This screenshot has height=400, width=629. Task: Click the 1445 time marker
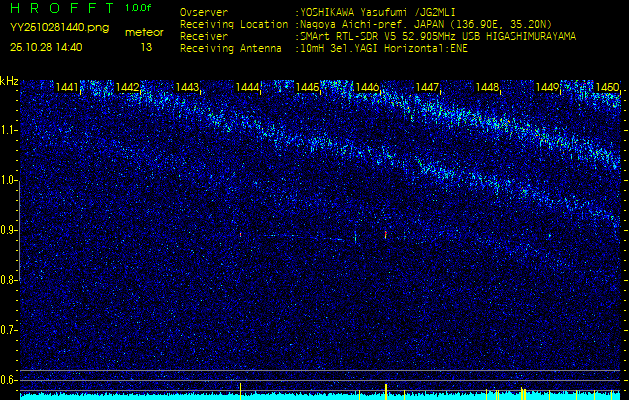click(x=308, y=88)
